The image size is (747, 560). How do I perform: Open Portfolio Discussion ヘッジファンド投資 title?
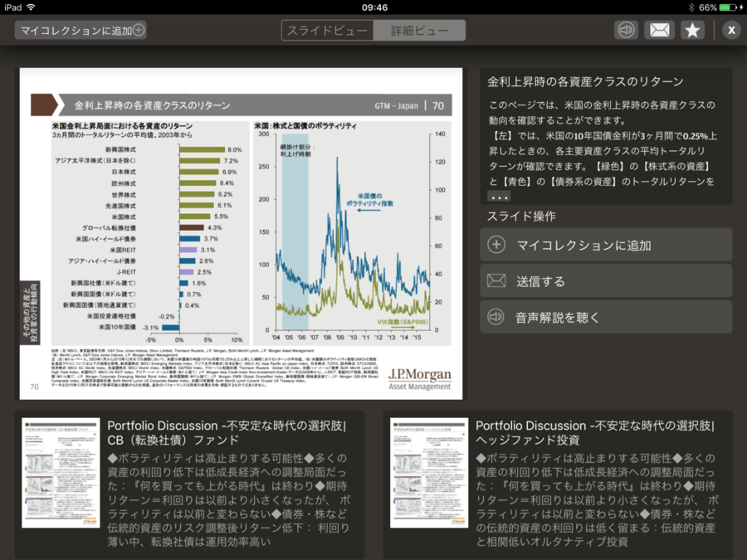[x=594, y=432]
